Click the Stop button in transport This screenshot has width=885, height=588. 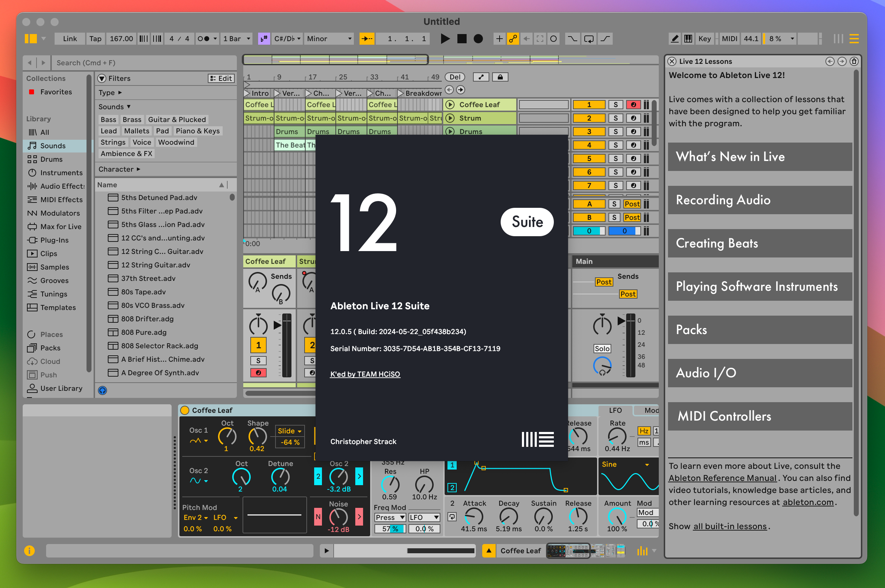click(462, 39)
